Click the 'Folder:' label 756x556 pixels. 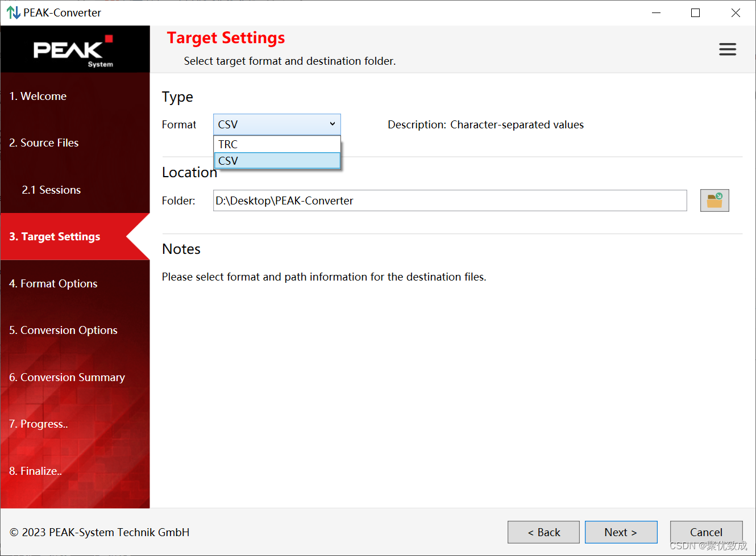point(178,200)
